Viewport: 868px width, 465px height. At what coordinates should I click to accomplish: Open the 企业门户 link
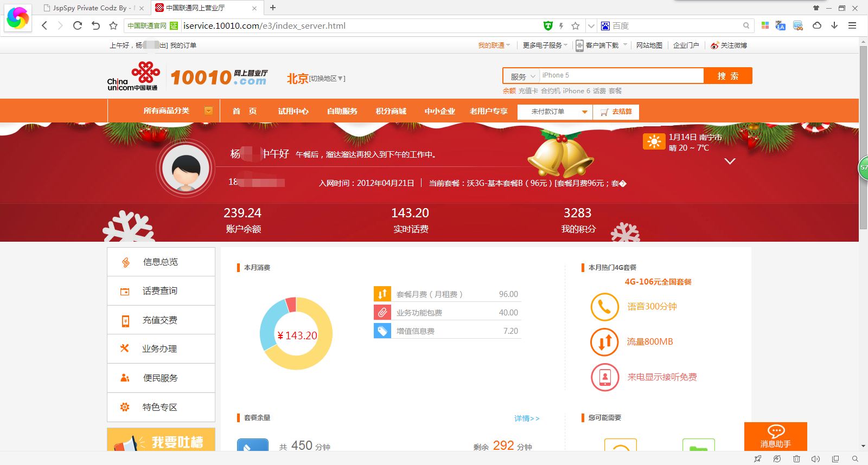[x=686, y=46]
